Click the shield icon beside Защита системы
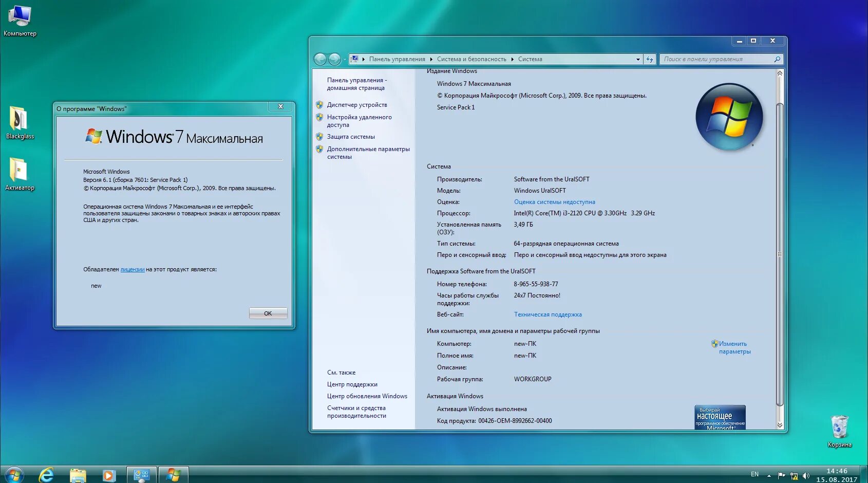 point(319,137)
